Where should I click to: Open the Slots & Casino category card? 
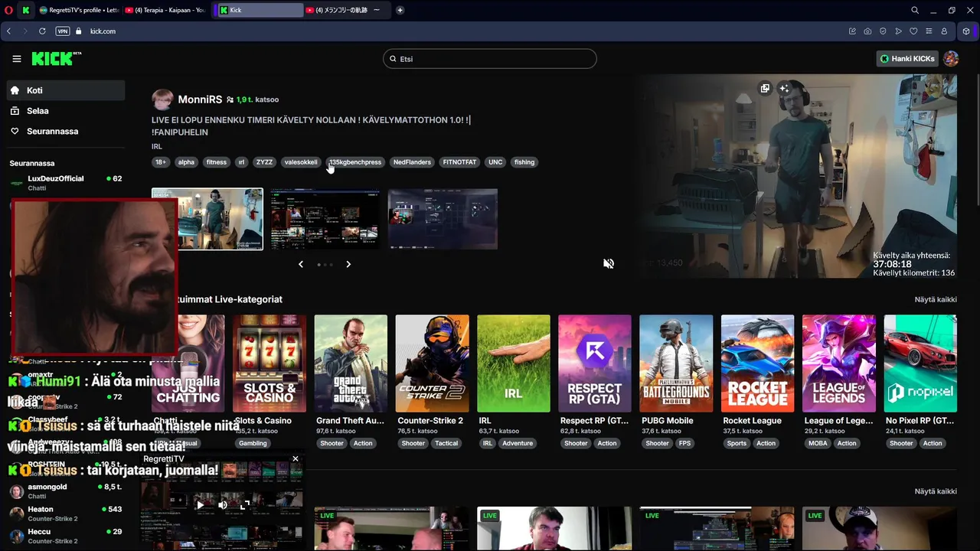pos(269,364)
